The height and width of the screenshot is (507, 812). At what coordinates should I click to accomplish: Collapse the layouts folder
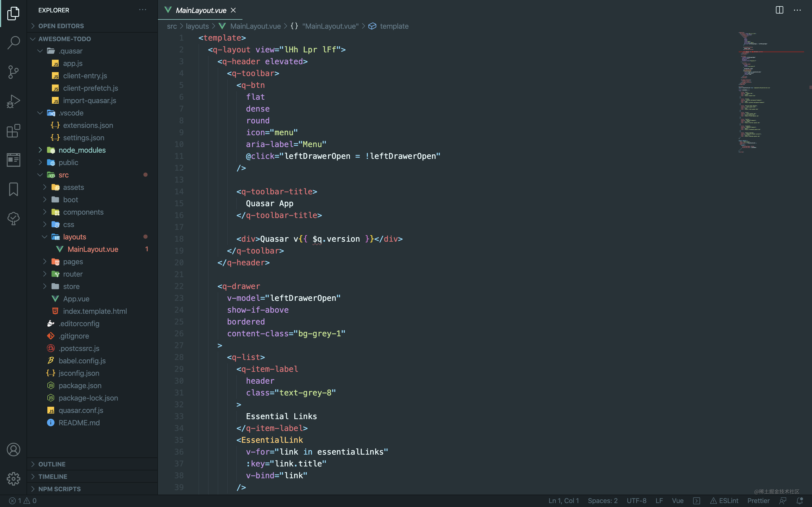tap(74, 237)
